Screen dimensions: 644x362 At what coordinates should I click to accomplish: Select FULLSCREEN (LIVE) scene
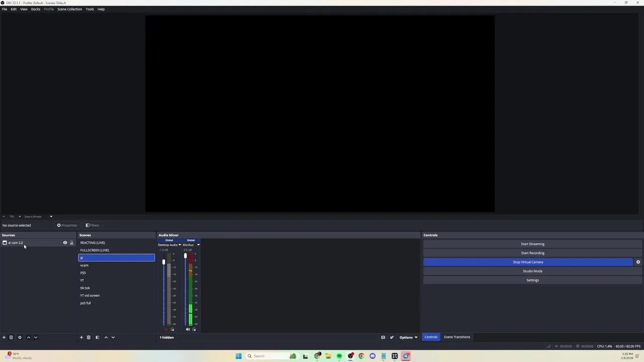click(116, 250)
